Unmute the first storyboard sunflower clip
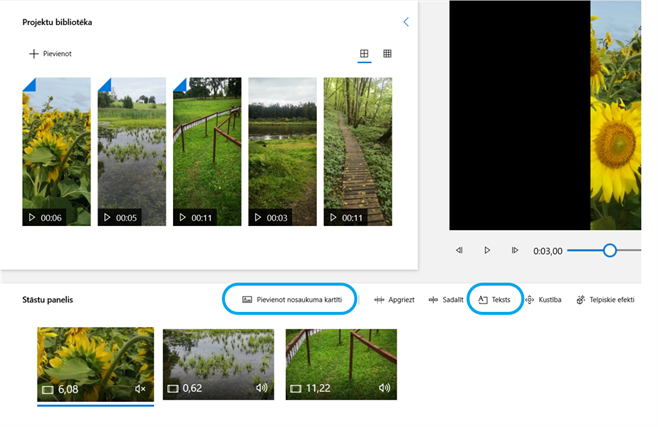 [x=140, y=388]
